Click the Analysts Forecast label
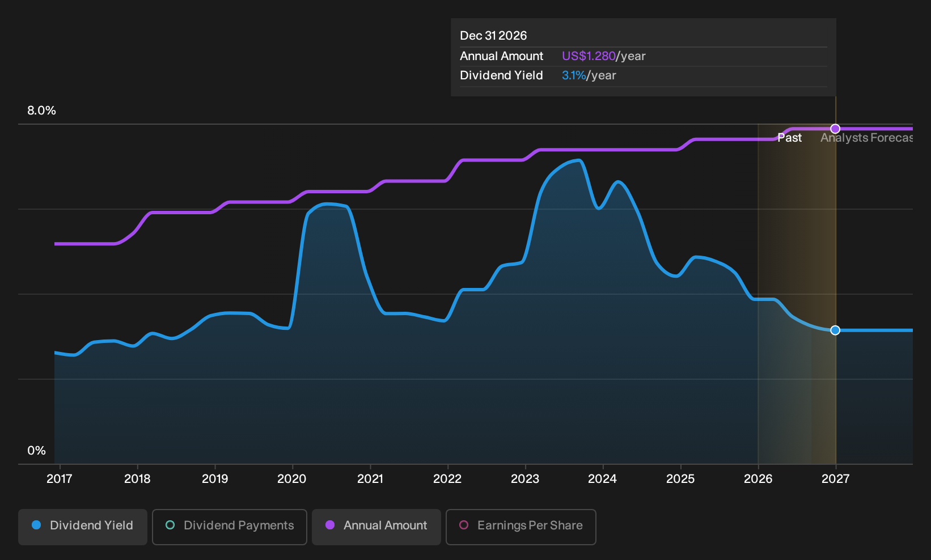 pyautogui.click(x=866, y=138)
